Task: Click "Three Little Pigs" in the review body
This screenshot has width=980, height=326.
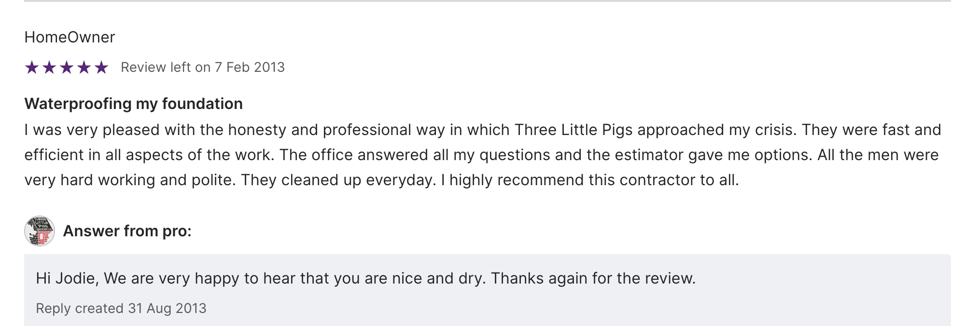Action: (x=574, y=130)
